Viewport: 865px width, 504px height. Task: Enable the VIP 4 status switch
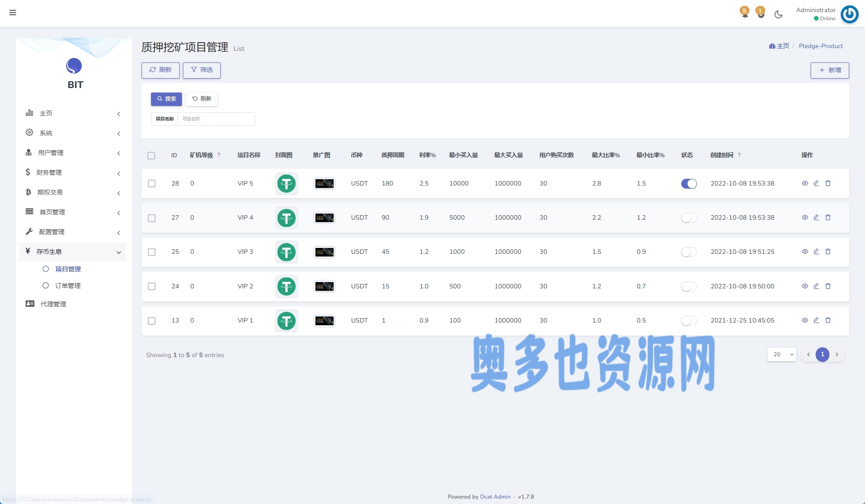(688, 218)
